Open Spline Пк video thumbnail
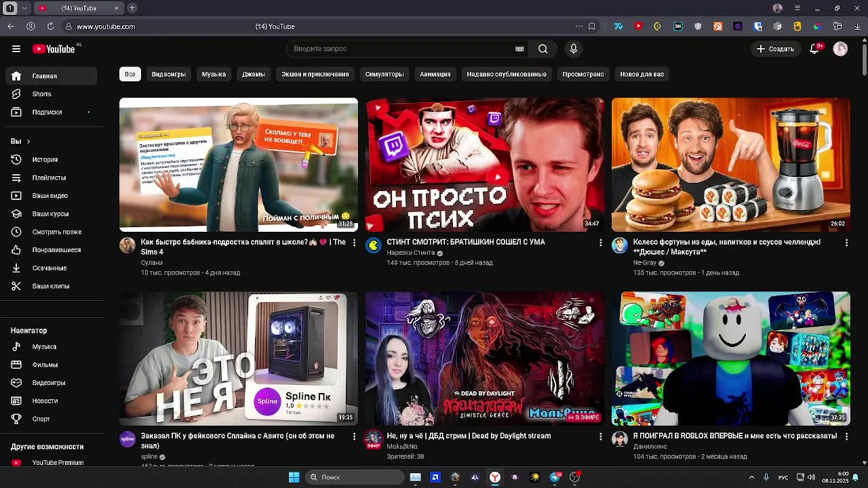This screenshot has width=868, height=488. pos(239,359)
